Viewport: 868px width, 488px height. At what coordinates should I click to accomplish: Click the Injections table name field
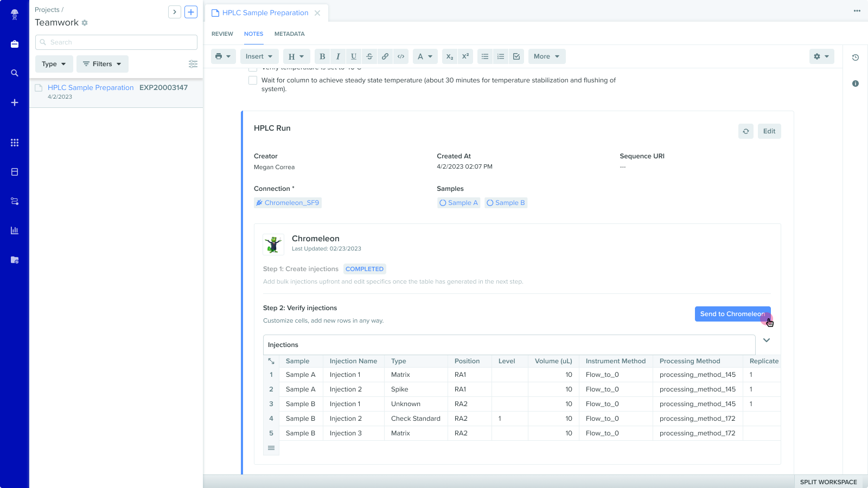pos(509,345)
